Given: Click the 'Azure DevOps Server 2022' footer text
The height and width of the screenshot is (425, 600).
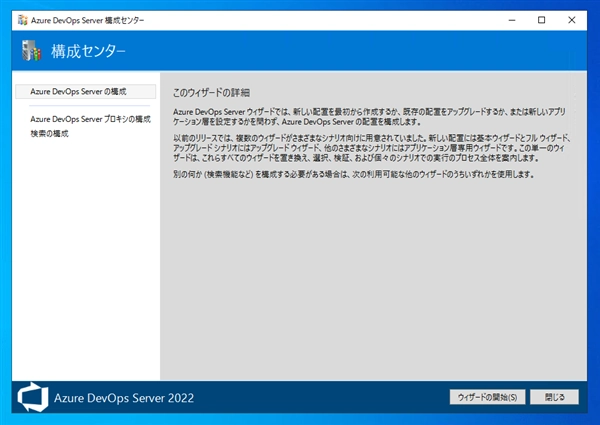Looking at the screenshot, I should [x=124, y=398].
